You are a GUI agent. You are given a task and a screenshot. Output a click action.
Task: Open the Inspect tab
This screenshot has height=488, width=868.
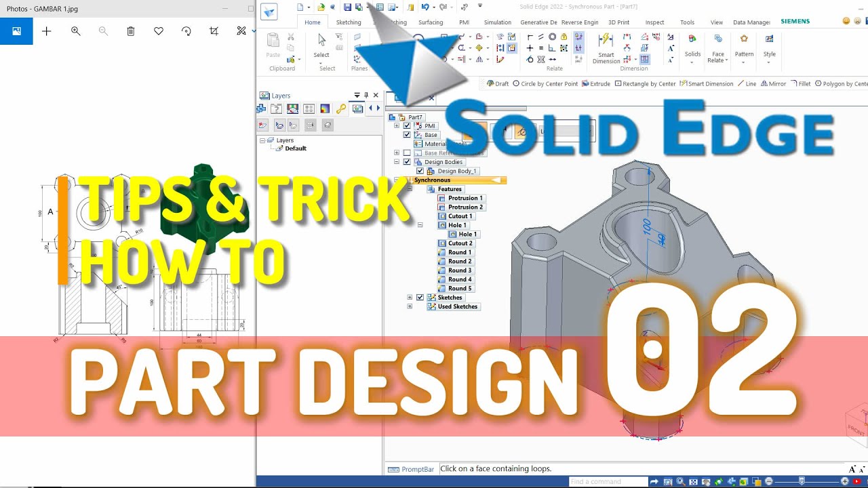click(654, 22)
